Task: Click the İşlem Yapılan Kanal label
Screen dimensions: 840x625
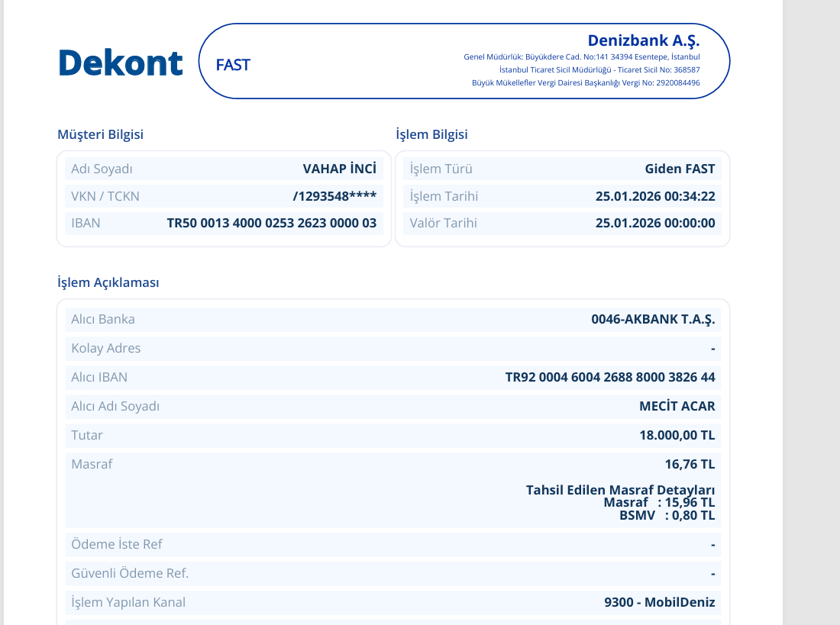Action: 128,602
